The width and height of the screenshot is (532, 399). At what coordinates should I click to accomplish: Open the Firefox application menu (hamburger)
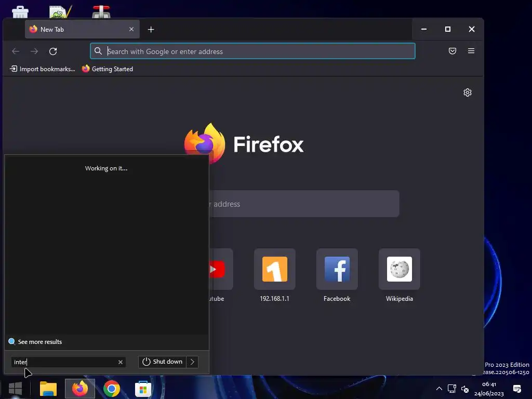[471, 51]
